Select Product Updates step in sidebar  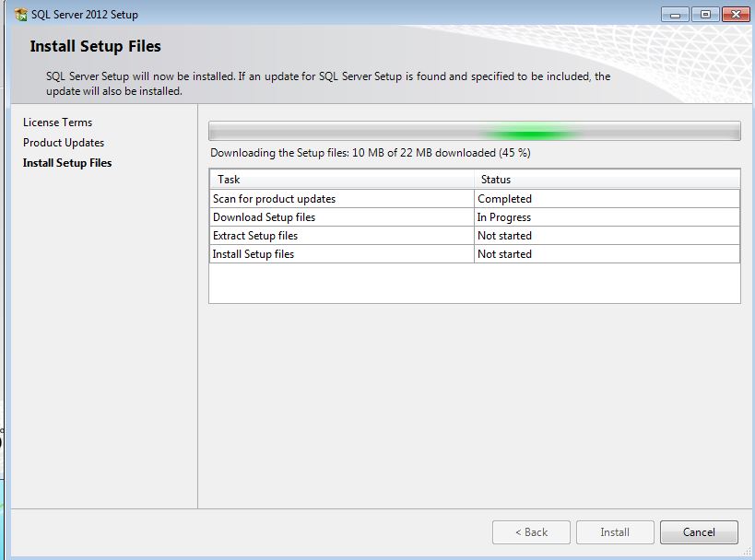[64, 143]
